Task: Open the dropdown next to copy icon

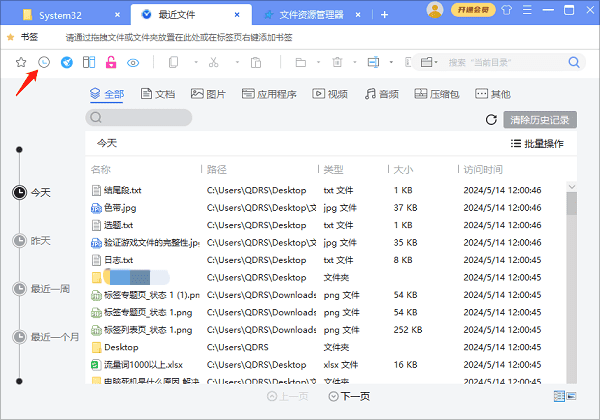Action: [196, 62]
